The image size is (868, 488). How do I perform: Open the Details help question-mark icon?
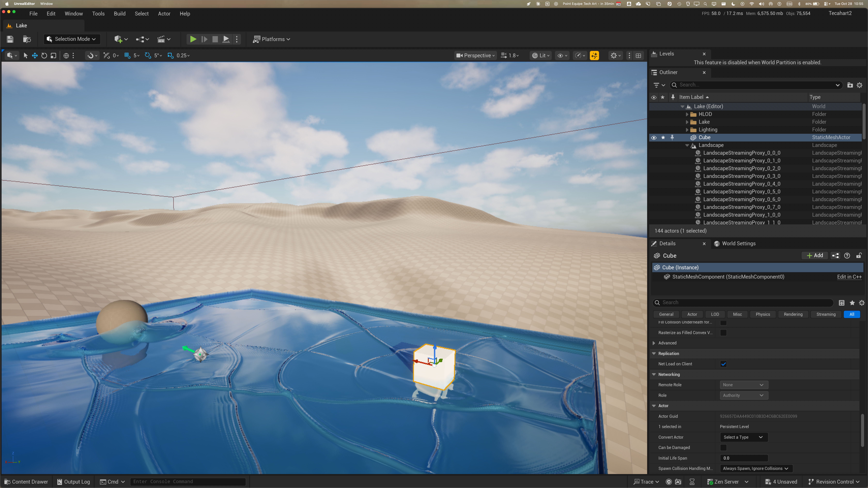[847, 256]
